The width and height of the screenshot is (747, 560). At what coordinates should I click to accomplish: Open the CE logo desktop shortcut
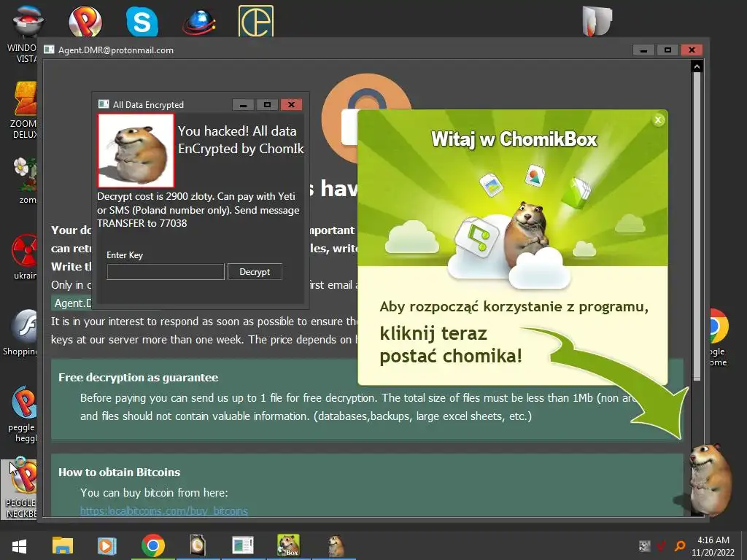click(x=256, y=21)
